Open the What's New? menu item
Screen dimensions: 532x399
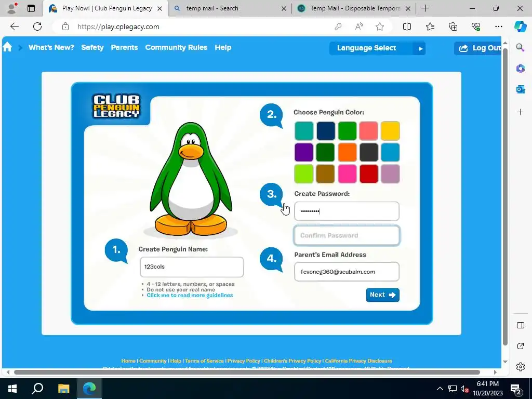pyautogui.click(x=51, y=47)
